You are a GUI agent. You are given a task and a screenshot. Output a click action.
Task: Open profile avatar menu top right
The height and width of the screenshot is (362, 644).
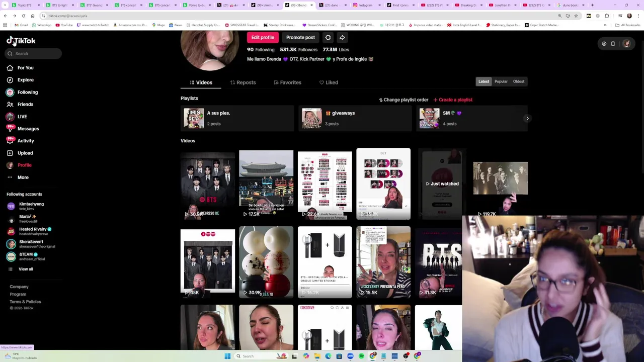point(627,44)
